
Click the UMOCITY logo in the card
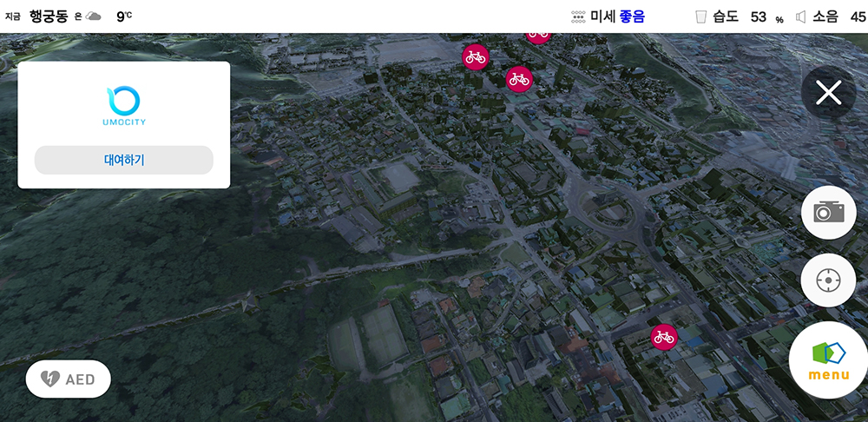(123, 106)
